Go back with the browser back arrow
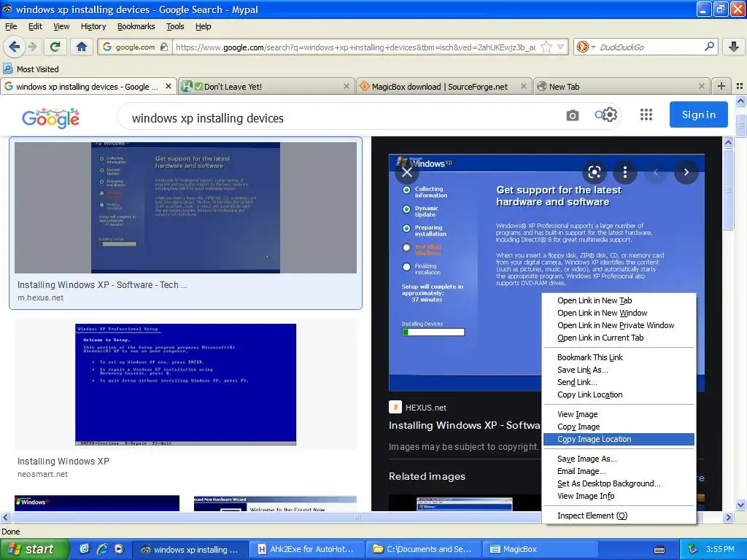Screen dimensions: 747x560 pos(14,47)
